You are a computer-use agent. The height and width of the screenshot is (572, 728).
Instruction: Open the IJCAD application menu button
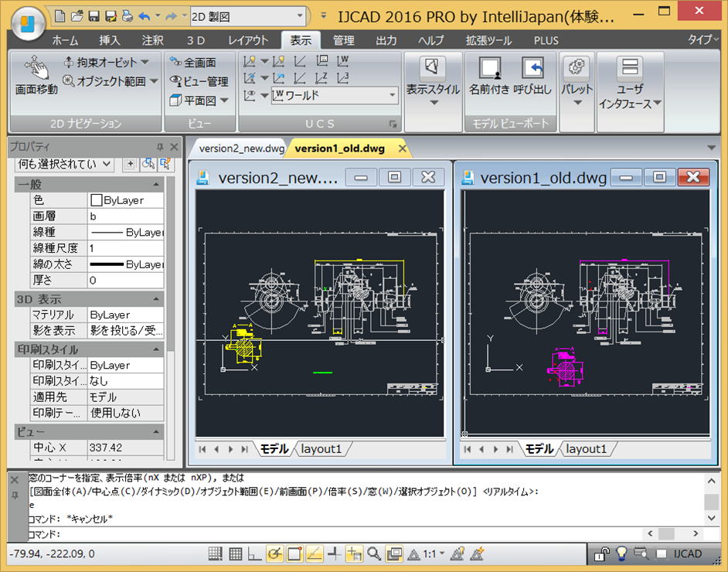pyautogui.click(x=28, y=23)
